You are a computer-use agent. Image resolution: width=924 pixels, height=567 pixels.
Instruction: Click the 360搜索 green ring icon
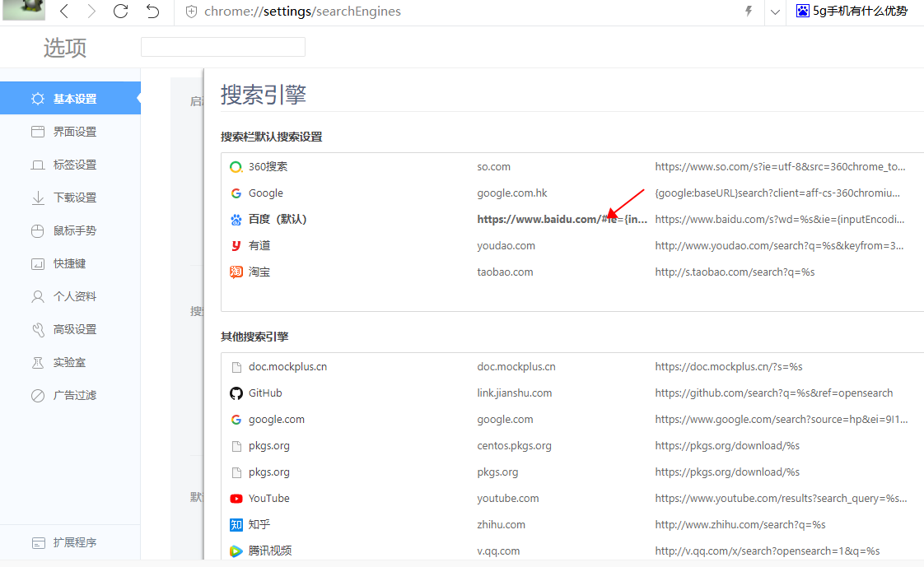pos(236,166)
